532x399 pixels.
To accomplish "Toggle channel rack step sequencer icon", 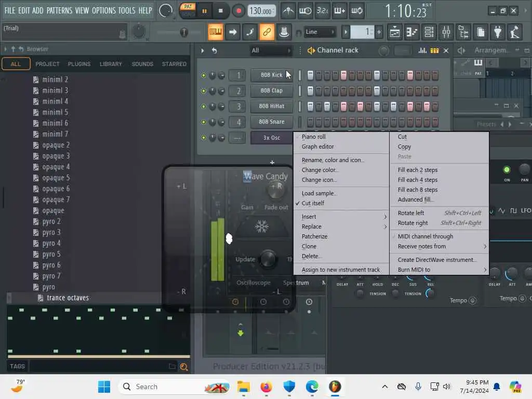I will (x=435, y=50).
